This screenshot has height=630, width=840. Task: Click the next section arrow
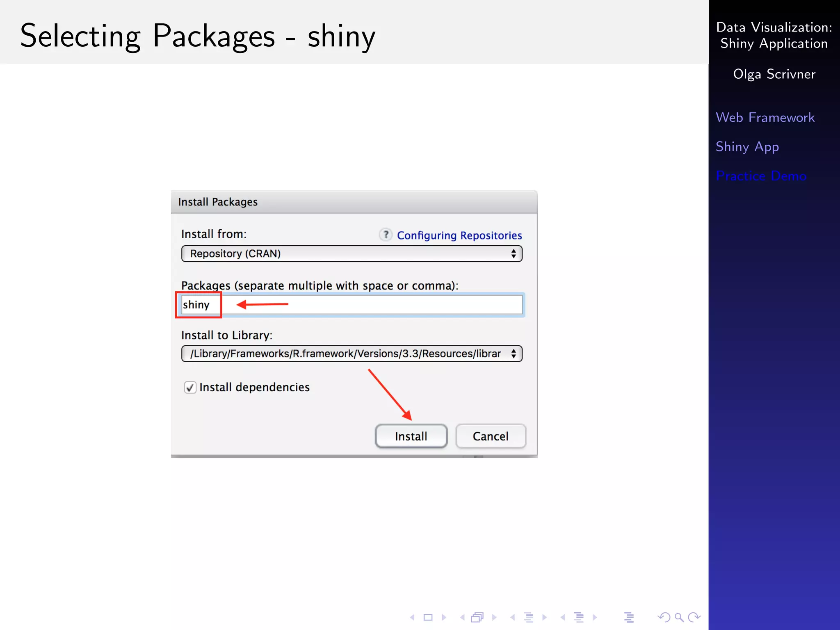click(595, 617)
